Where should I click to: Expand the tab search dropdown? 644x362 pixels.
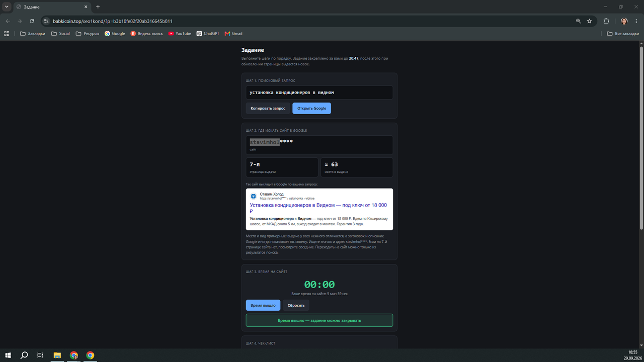point(7,7)
